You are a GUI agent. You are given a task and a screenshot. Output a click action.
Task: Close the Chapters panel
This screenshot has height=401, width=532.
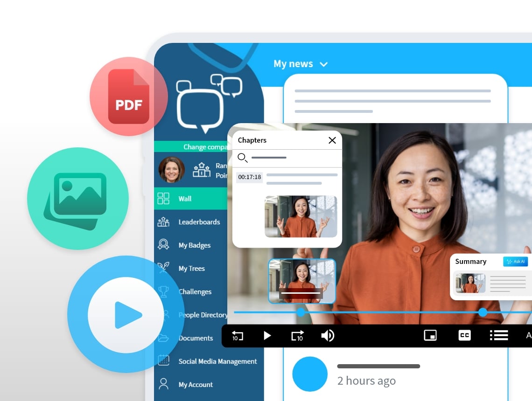pos(332,140)
